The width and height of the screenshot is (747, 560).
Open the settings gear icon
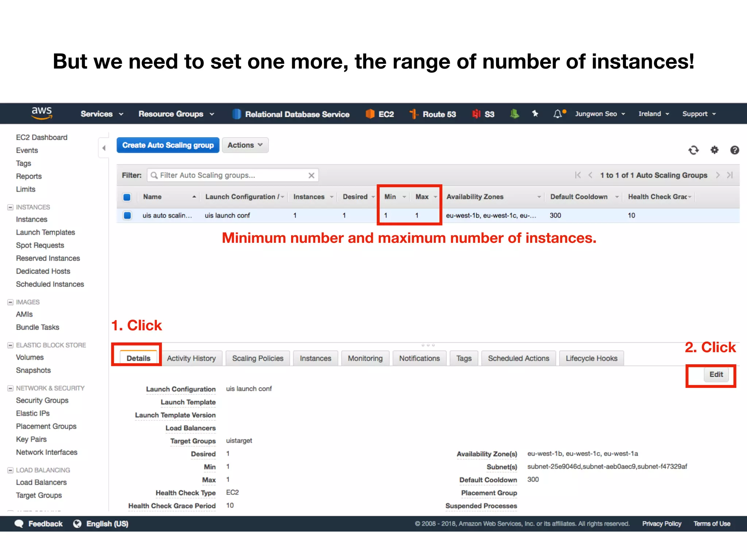[x=714, y=150]
